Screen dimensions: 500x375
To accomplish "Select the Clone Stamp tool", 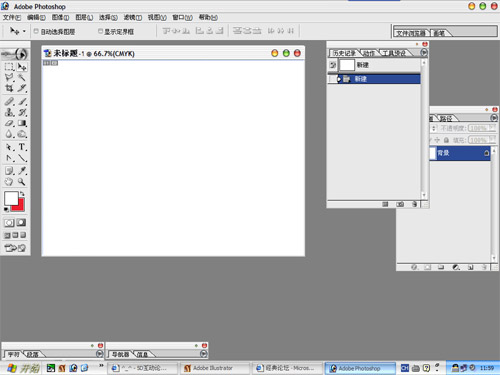I will 9,112.
